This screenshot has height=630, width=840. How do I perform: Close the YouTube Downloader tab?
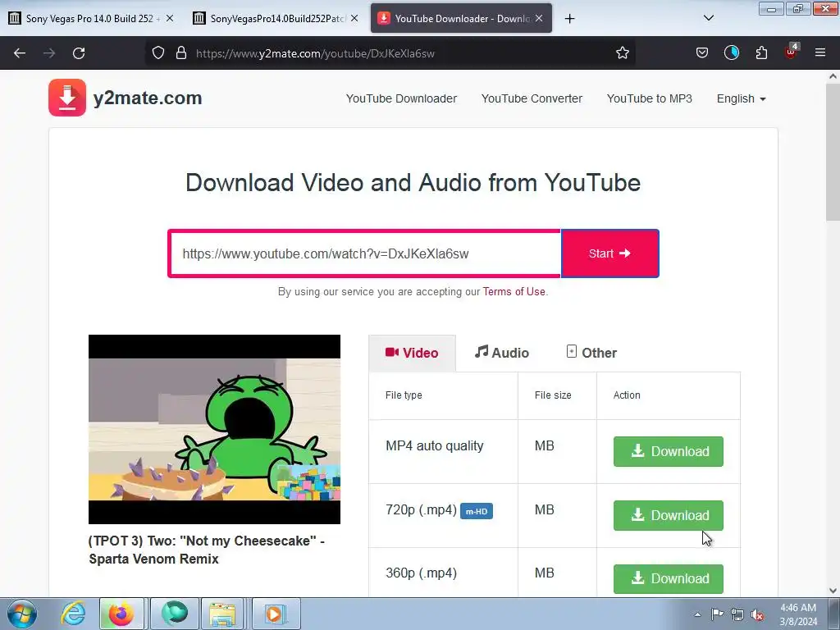(x=539, y=18)
